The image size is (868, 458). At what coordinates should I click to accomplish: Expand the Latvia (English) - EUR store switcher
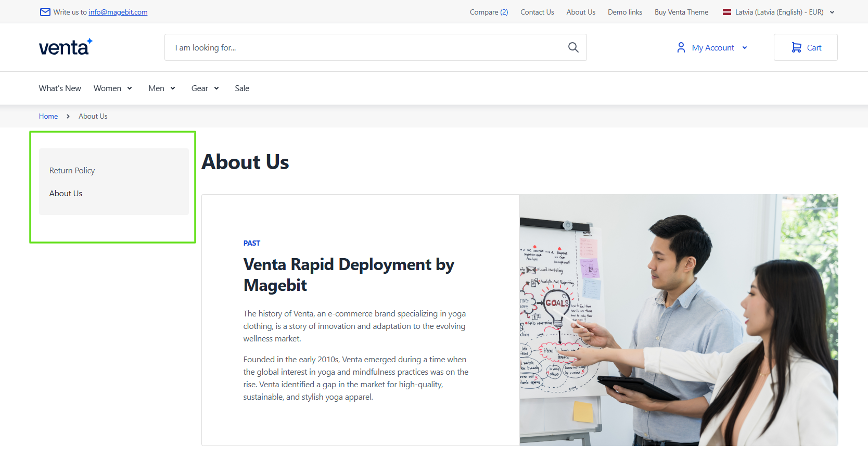pyautogui.click(x=778, y=12)
